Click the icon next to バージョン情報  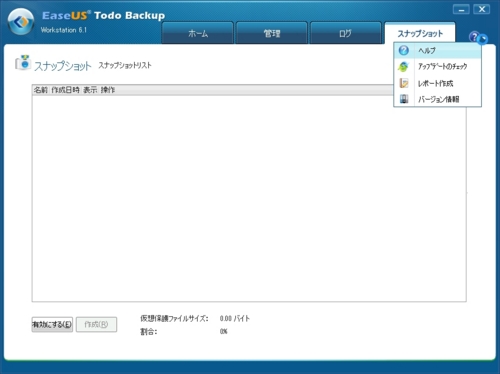pos(404,99)
